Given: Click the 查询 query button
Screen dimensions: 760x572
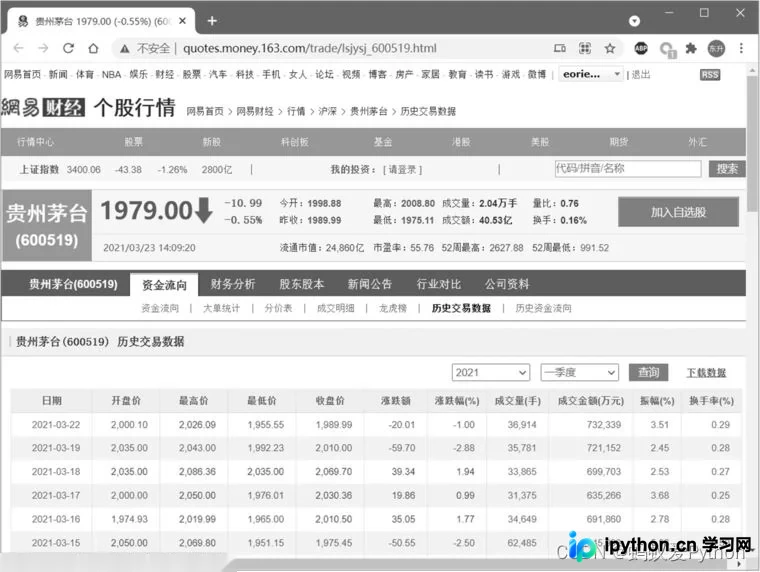Looking at the screenshot, I should point(648,372).
